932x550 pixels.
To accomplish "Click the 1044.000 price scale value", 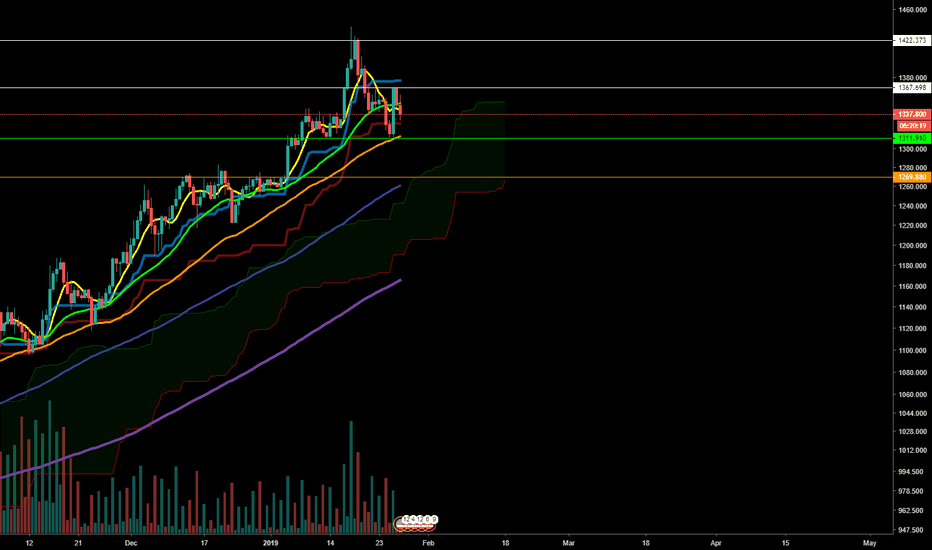I will (x=913, y=413).
